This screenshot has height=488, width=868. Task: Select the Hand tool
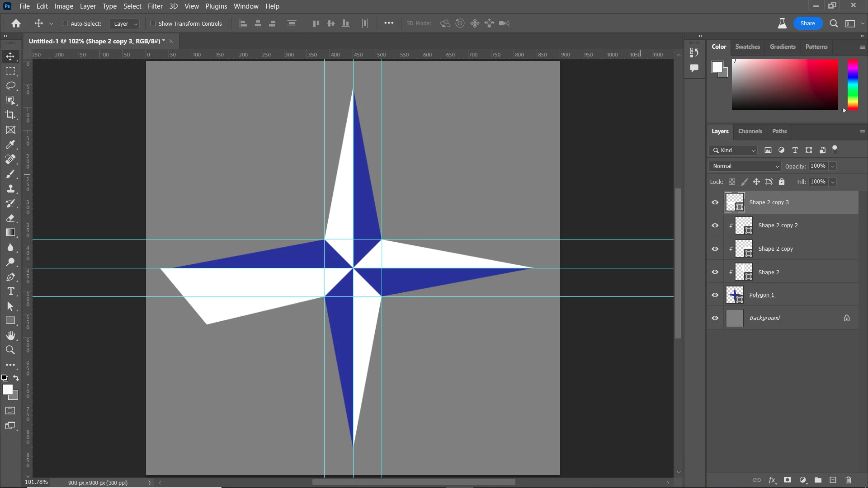click(10, 335)
